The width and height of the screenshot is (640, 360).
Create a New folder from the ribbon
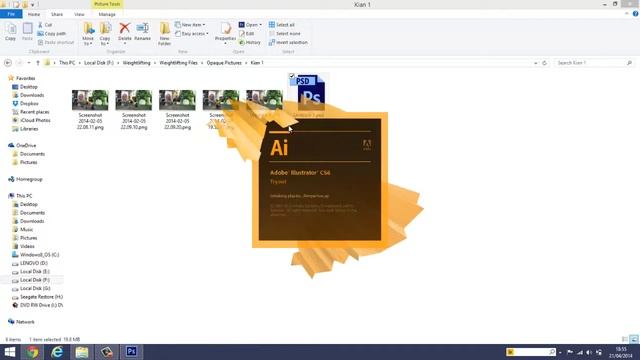pyautogui.click(x=164, y=34)
